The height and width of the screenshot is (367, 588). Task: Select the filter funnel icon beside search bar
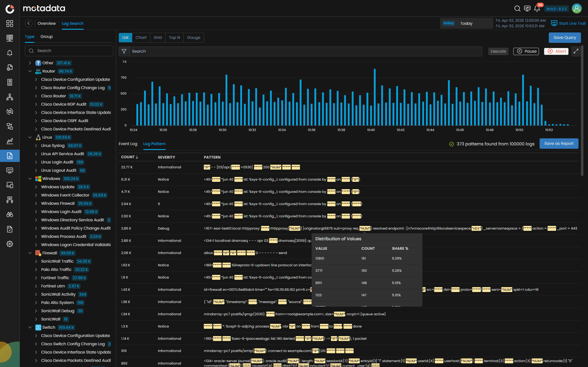point(124,51)
